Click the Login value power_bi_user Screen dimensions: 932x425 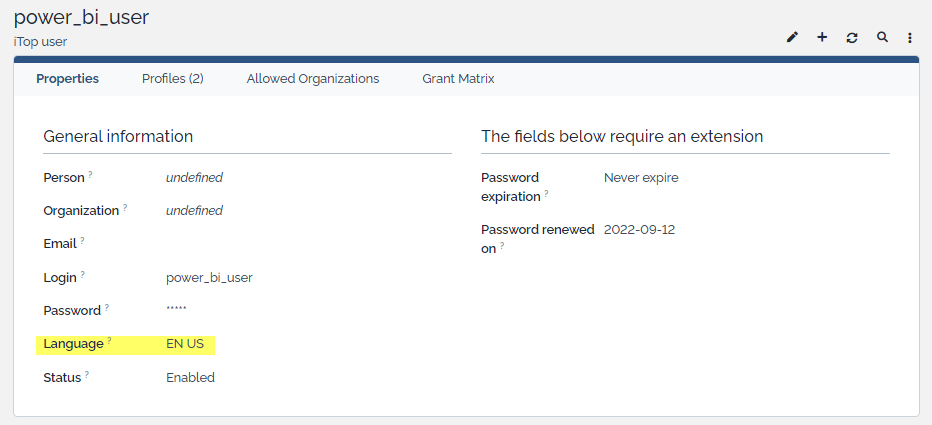[x=209, y=278]
